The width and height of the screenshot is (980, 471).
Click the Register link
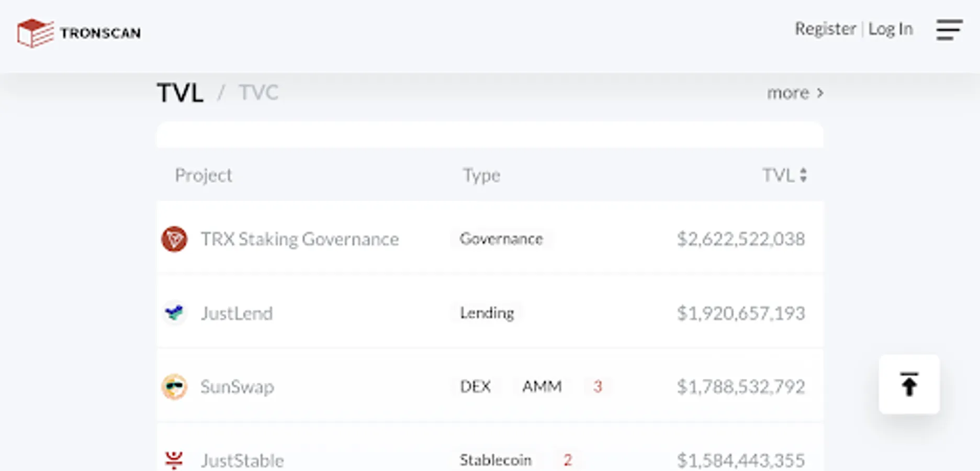point(825,29)
